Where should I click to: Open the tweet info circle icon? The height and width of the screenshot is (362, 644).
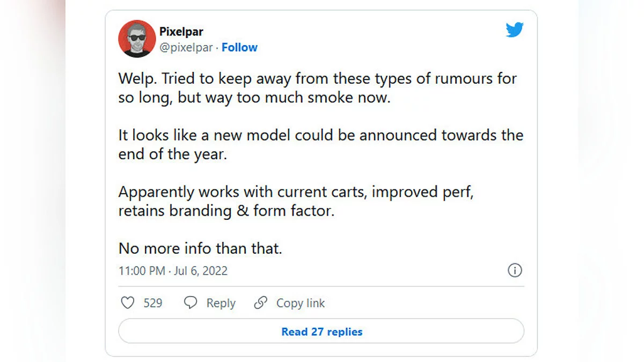[515, 270]
